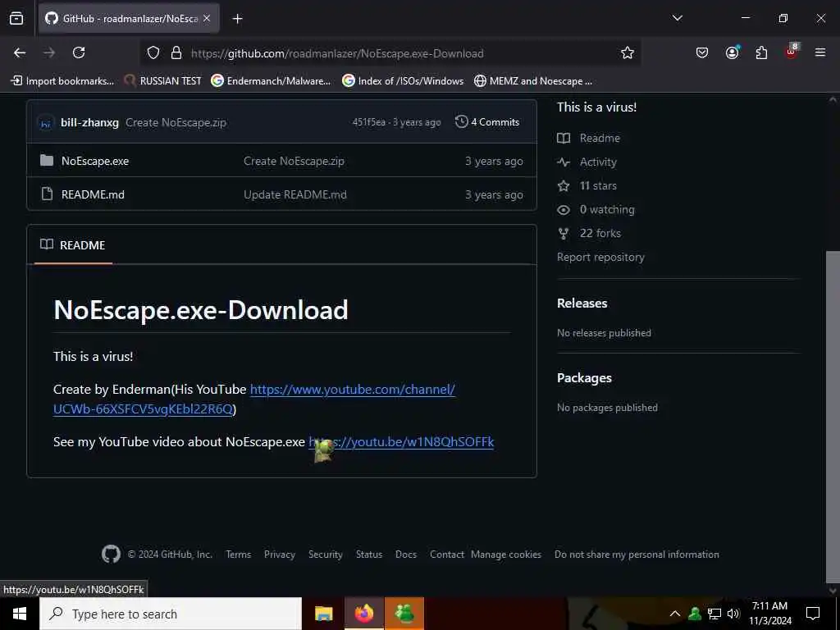
Task: Open the RUSSIAN TEST bookmark
Action: click(x=163, y=81)
